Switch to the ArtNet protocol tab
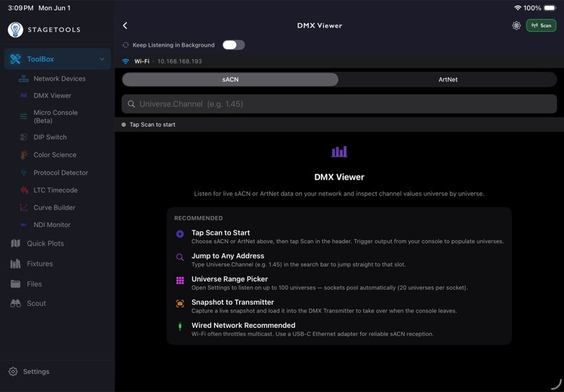This screenshot has height=392, width=564. pos(448,80)
